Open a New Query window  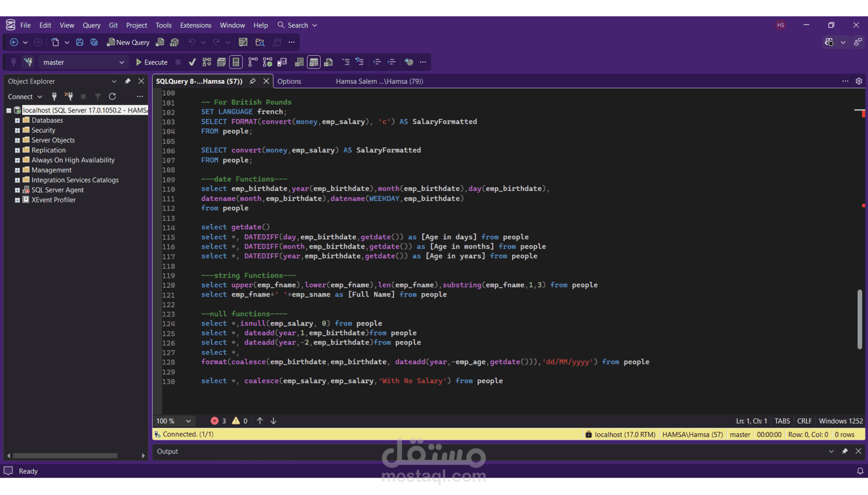[x=128, y=42]
